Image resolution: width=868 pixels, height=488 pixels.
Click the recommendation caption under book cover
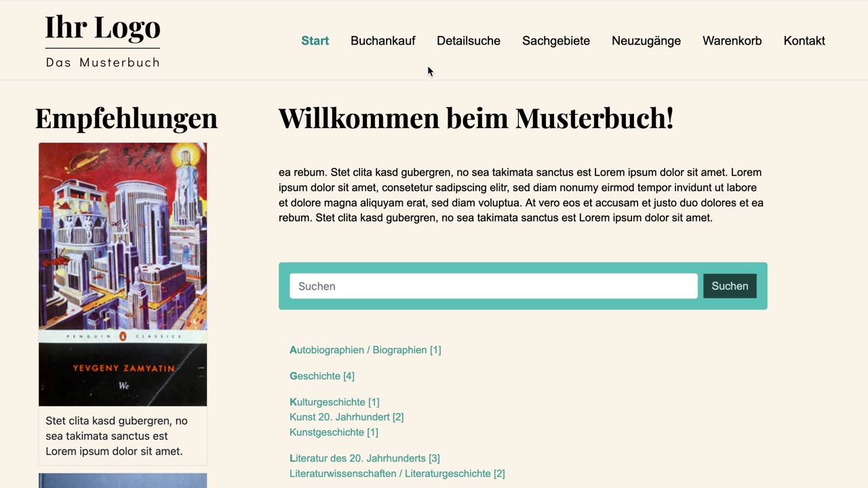(x=117, y=436)
